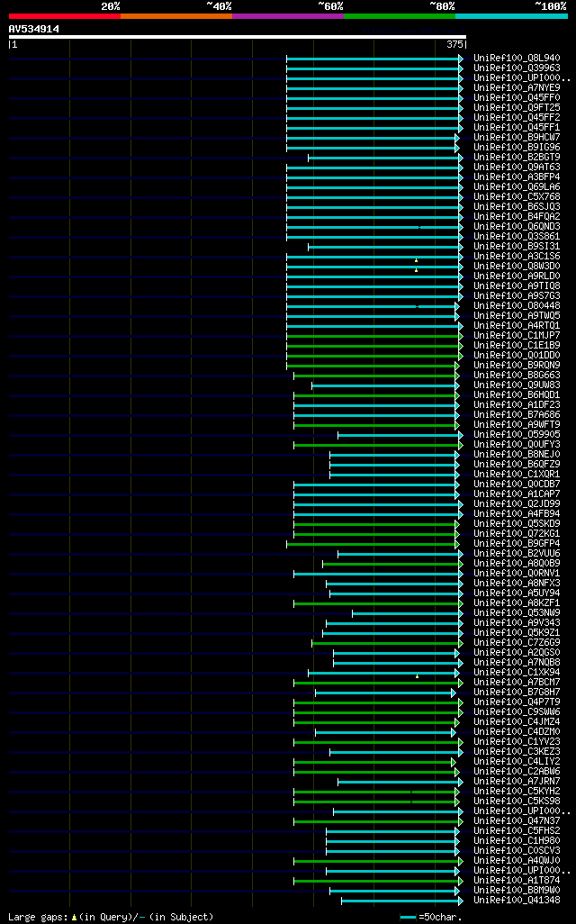Select the UniRef100_C9SWW6 label
Viewport: 576px width, 924px height.
517,711
